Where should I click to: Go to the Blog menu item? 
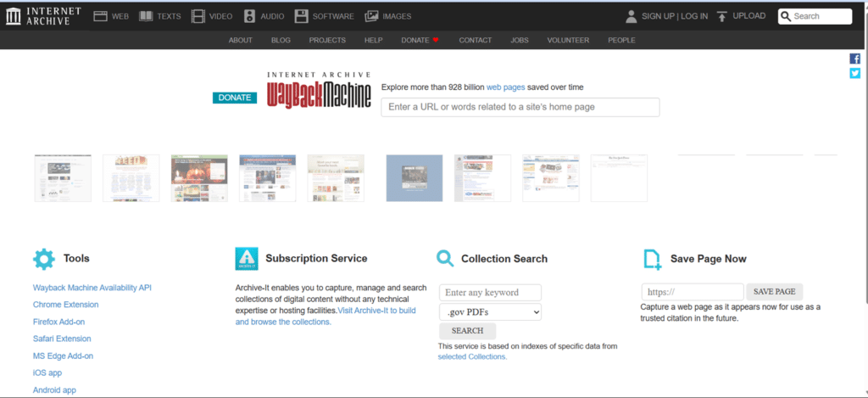coord(281,40)
